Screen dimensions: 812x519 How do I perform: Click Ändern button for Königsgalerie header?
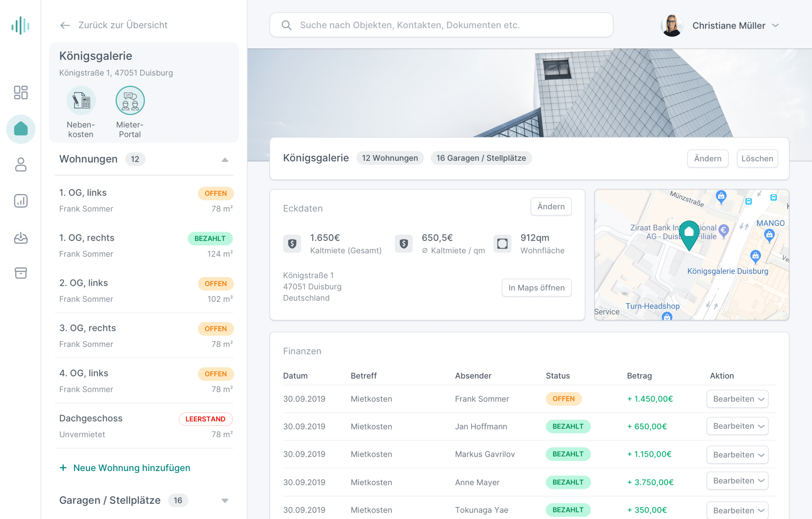[x=707, y=159]
